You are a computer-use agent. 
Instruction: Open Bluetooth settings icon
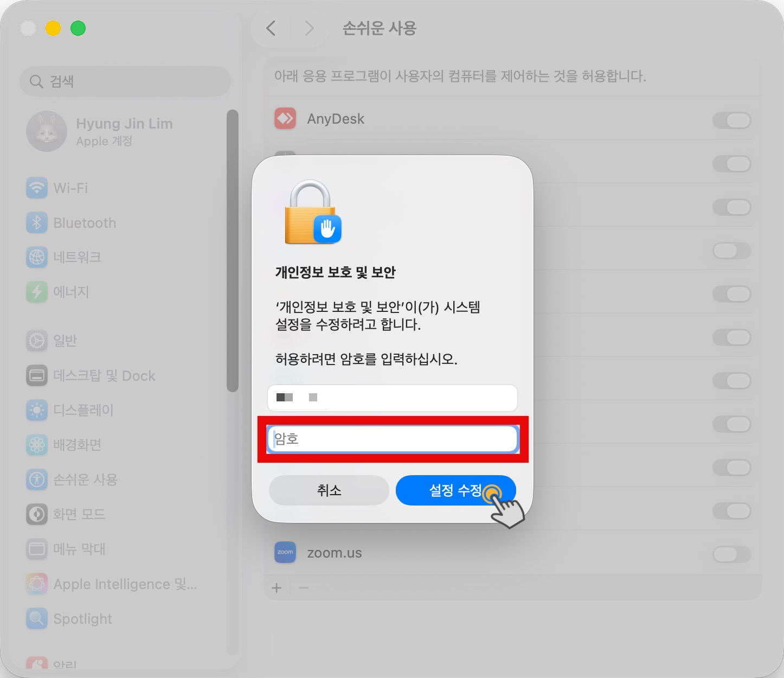click(37, 223)
